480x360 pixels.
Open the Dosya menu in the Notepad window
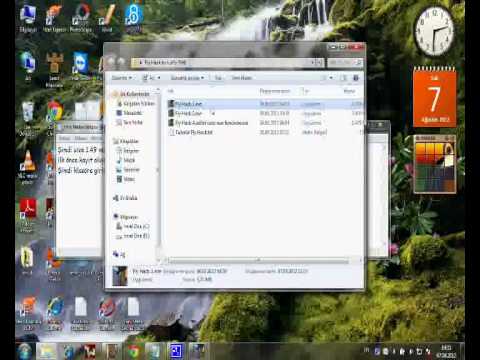[64, 138]
